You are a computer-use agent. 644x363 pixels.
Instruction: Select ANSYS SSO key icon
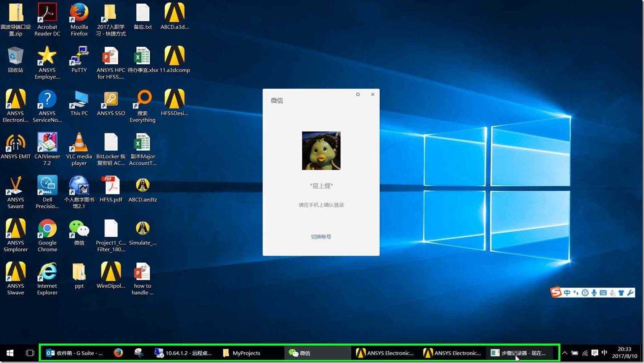point(111,103)
